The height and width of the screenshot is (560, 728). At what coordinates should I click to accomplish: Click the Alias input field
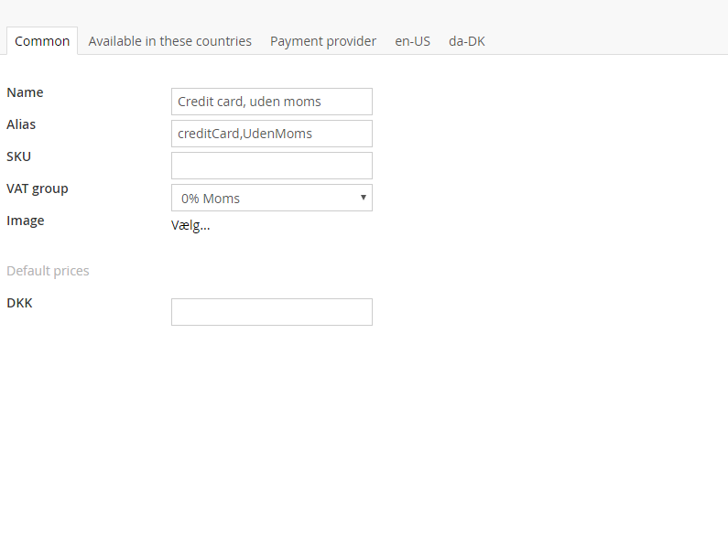272,134
